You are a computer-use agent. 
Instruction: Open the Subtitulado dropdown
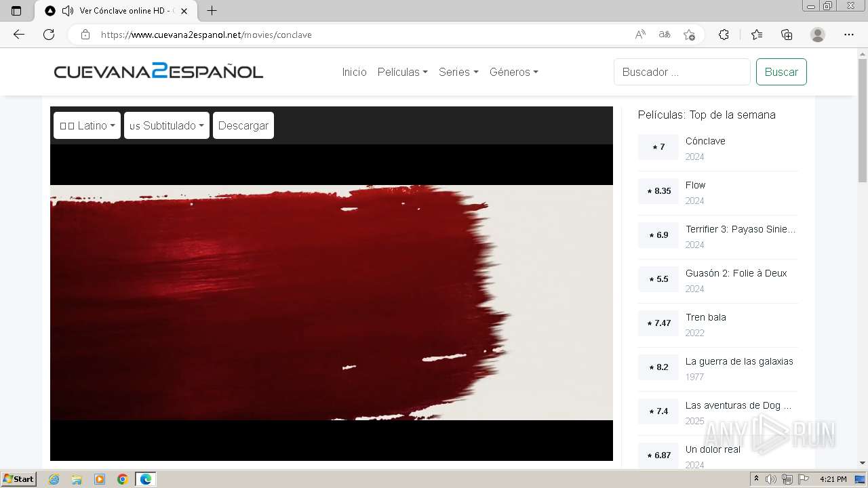[x=167, y=125]
